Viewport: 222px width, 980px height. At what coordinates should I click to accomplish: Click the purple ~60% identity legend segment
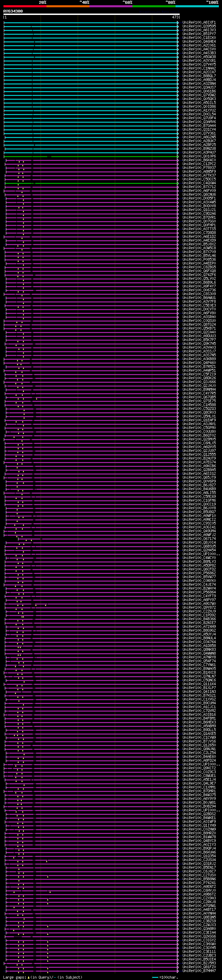pos(111,6)
